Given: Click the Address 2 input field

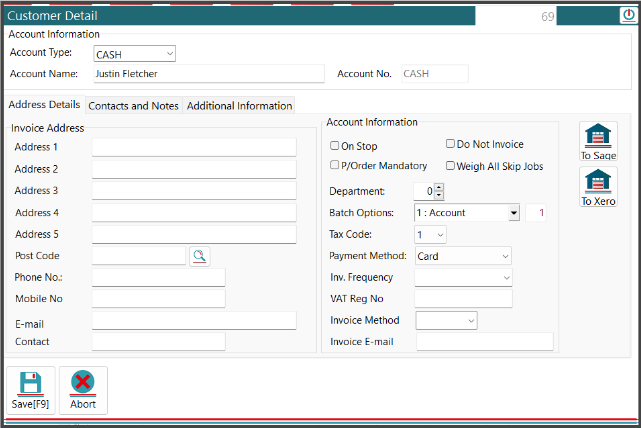Looking at the screenshot, I should [194, 169].
